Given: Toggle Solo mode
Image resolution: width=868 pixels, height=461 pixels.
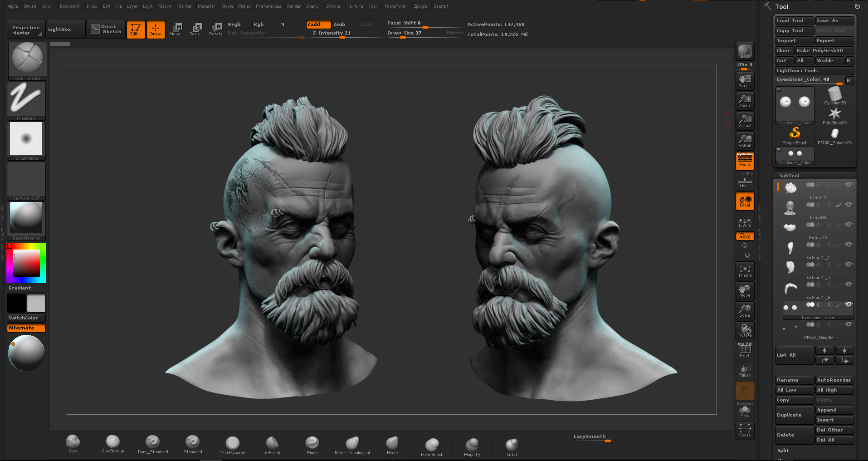Looking at the screenshot, I should (x=745, y=412).
